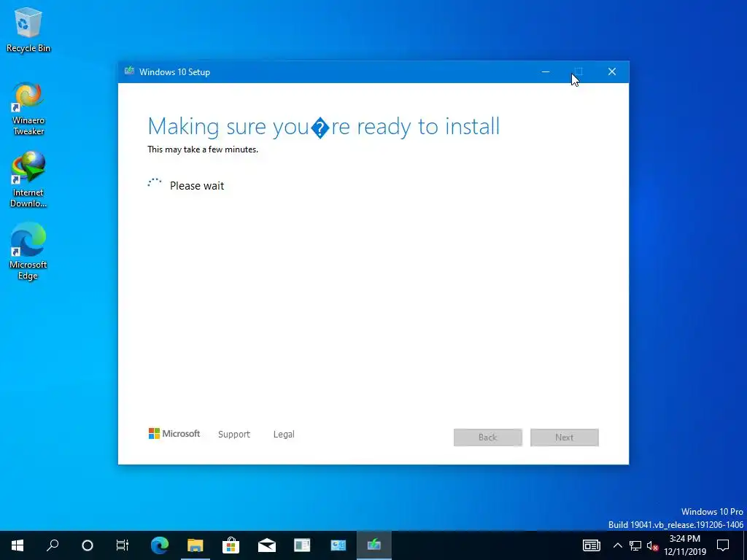Open the eighth pinned app with the light blue window icon
The height and width of the screenshot is (560, 747).
point(338,545)
